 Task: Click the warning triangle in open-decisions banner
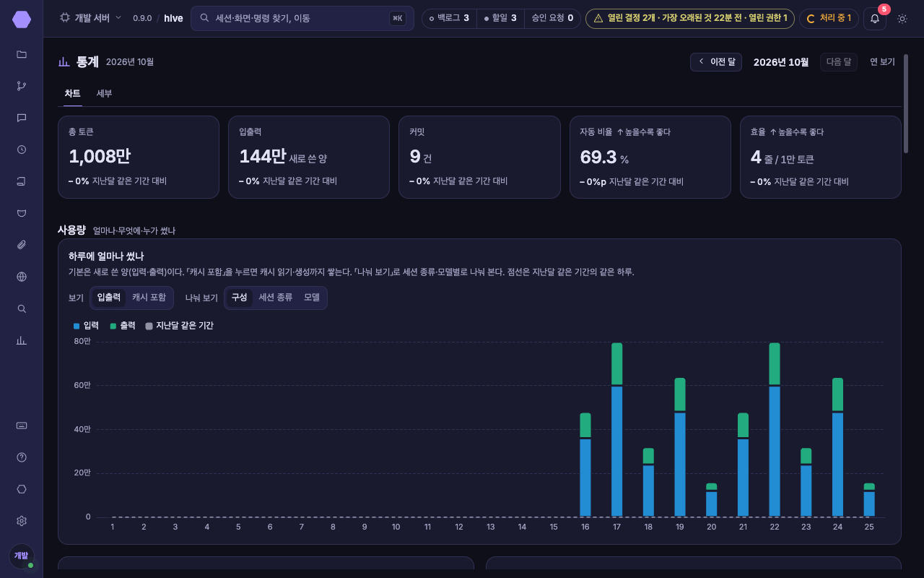click(598, 18)
